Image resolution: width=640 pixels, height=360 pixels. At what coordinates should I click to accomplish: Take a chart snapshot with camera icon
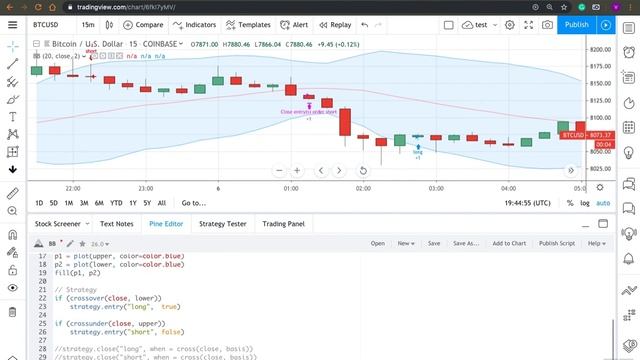(x=547, y=25)
